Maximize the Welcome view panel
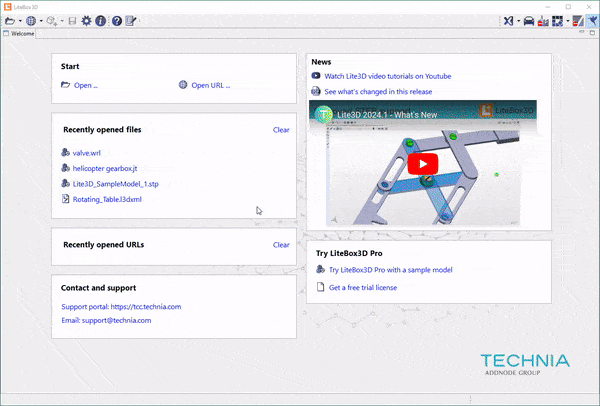 [592, 33]
